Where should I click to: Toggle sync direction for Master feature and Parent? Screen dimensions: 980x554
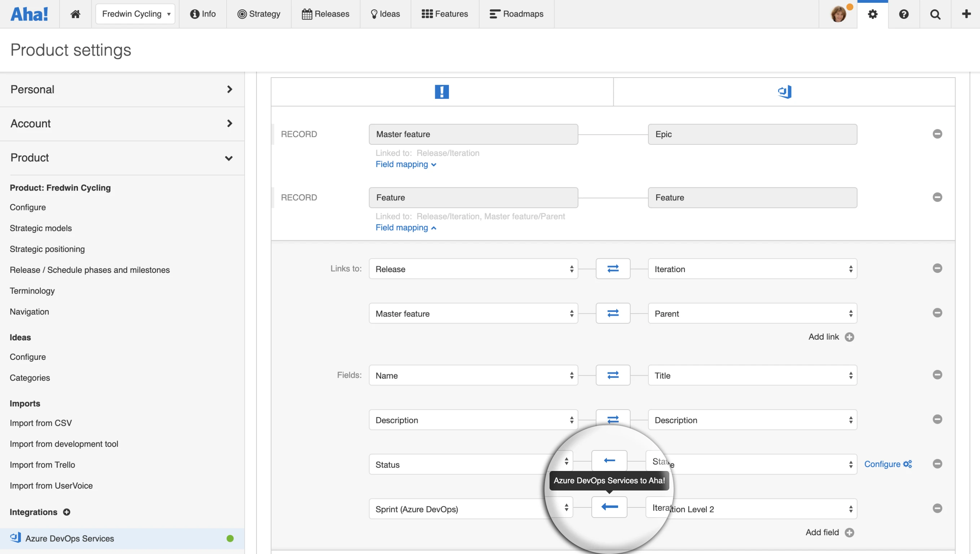(x=613, y=313)
